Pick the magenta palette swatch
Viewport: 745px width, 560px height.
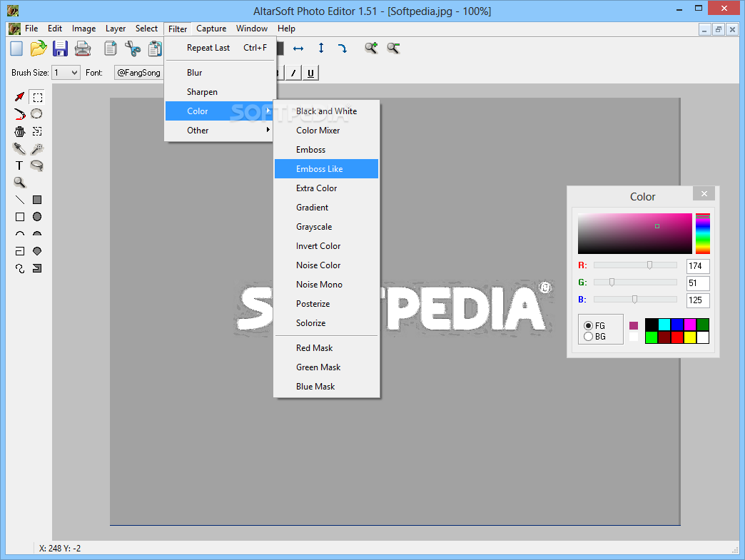click(x=690, y=325)
